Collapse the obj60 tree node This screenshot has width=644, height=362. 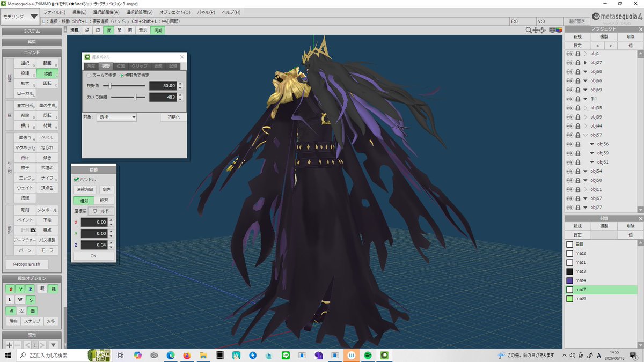tap(585, 72)
